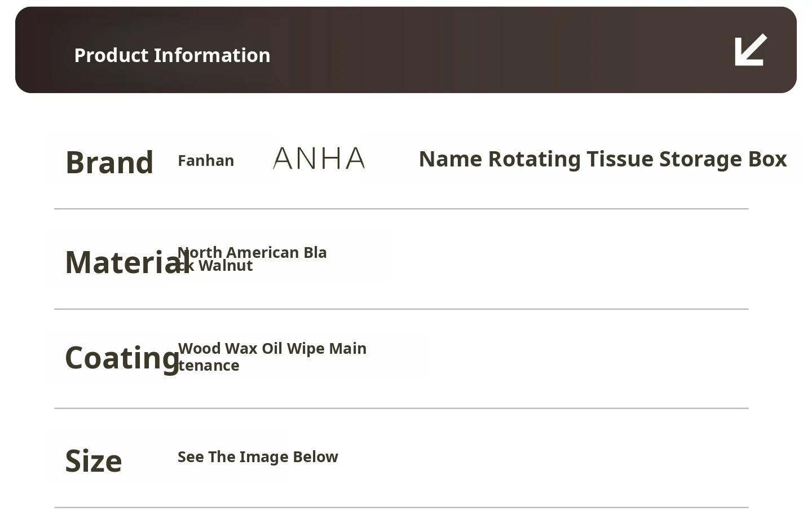Select the Wood Wax Oil Wipe Maintenance text
The height and width of the screenshot is (527, 812).
pos(272,349)
